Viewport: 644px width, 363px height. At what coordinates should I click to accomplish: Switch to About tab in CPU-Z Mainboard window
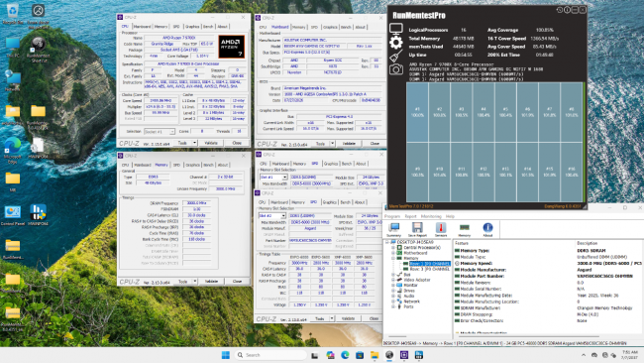coord(361,27)
